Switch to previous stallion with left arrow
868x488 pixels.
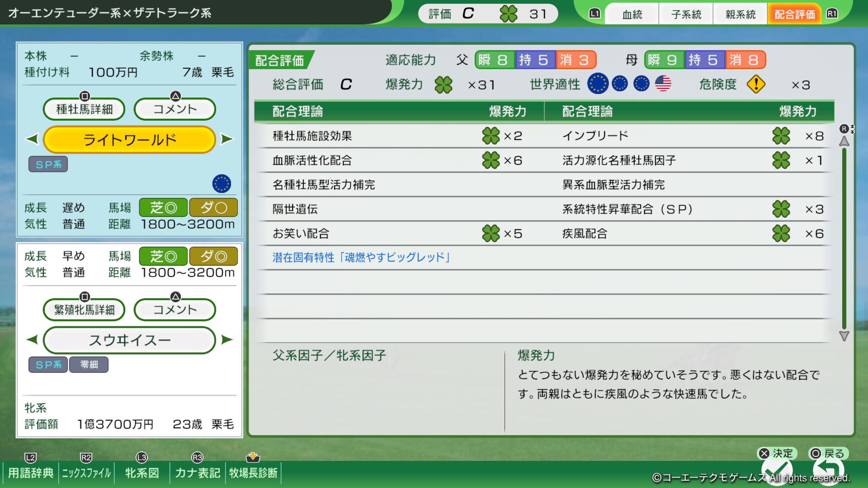pyautogui.click(x=33, y=139)
